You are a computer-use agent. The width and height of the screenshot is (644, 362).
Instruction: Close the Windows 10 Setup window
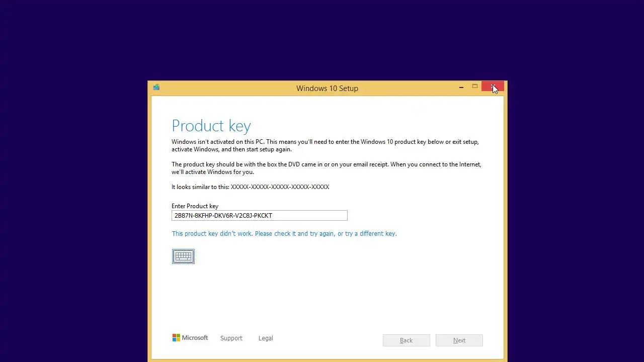(493, 86)
